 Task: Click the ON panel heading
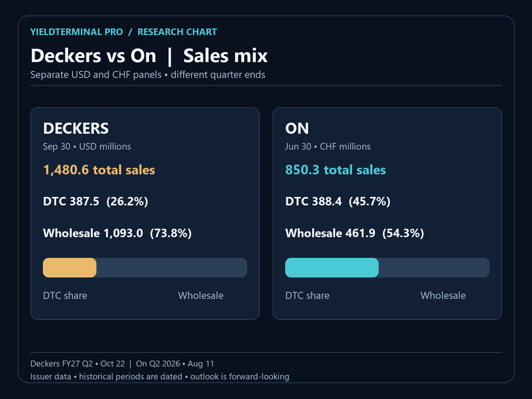297,129
